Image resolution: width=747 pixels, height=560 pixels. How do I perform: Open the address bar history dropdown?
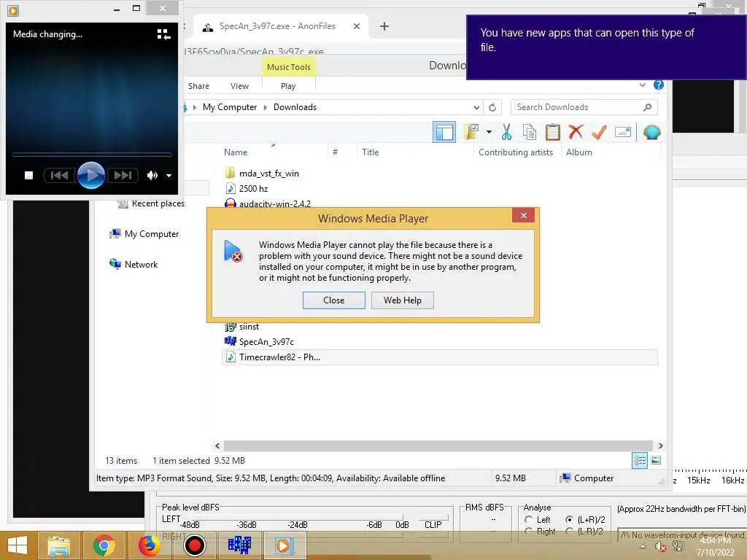(476, 108)
